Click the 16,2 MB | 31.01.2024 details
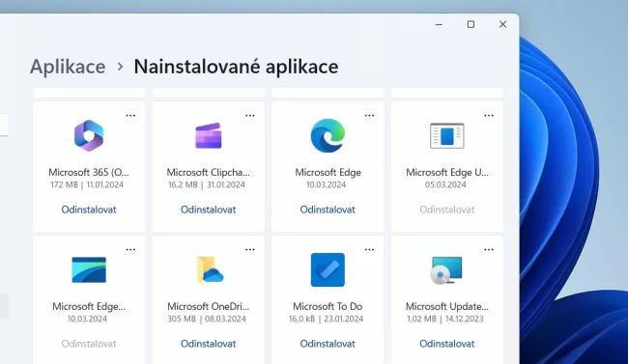Image resolution: width=628 pixels, height=364 pixels. point(206,184)
